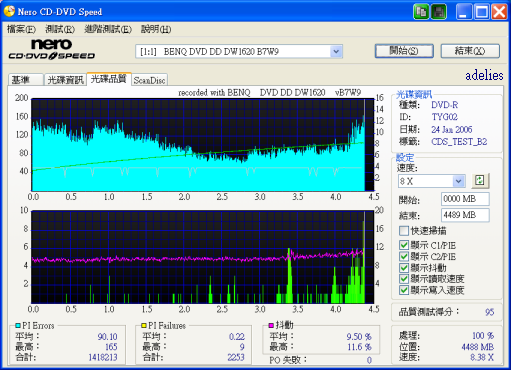Click the Nero CD-DVD Speed logo
This screenshot has width=511, height=370.
(x=52, y=50)
